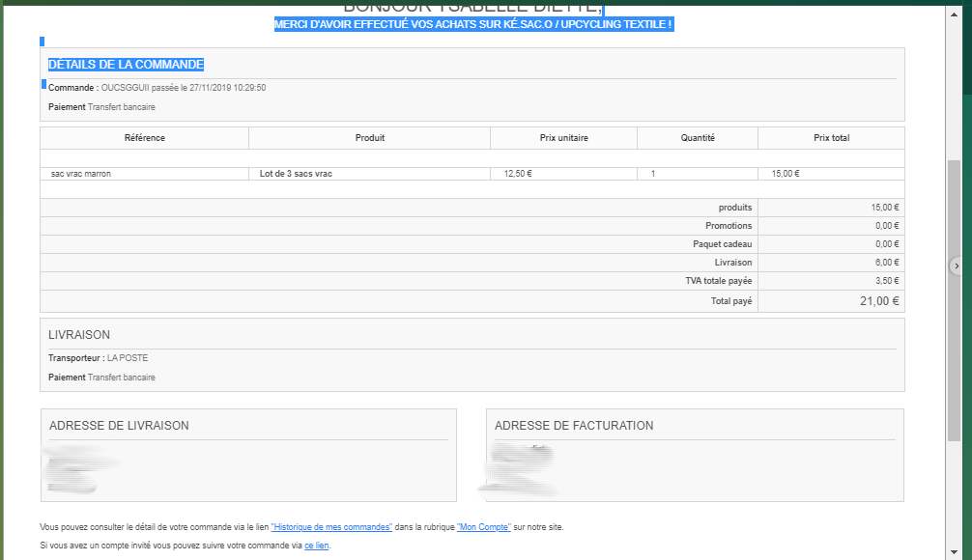Click the "Référence" column header
972x560 pixels.
tap(144, 138)
